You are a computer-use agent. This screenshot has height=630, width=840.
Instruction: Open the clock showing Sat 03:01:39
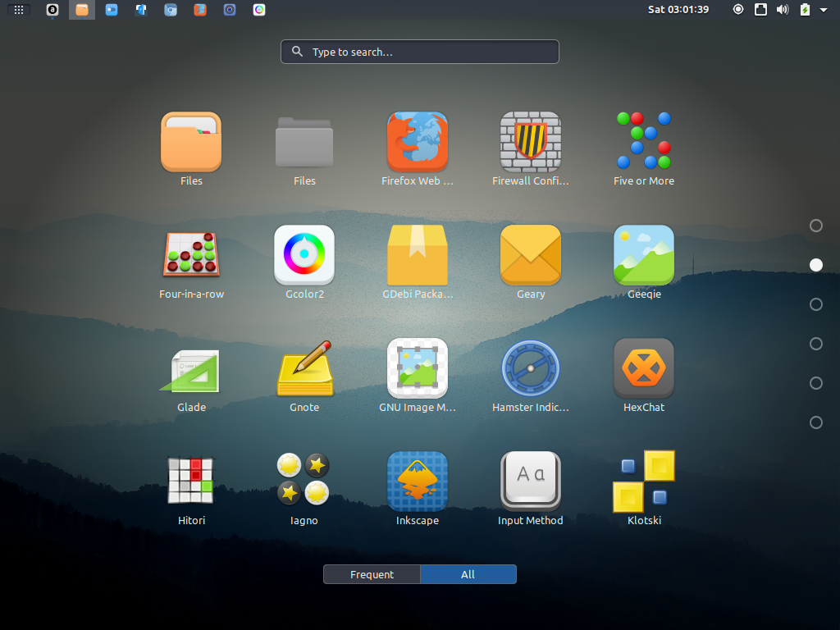pos(678,10)
